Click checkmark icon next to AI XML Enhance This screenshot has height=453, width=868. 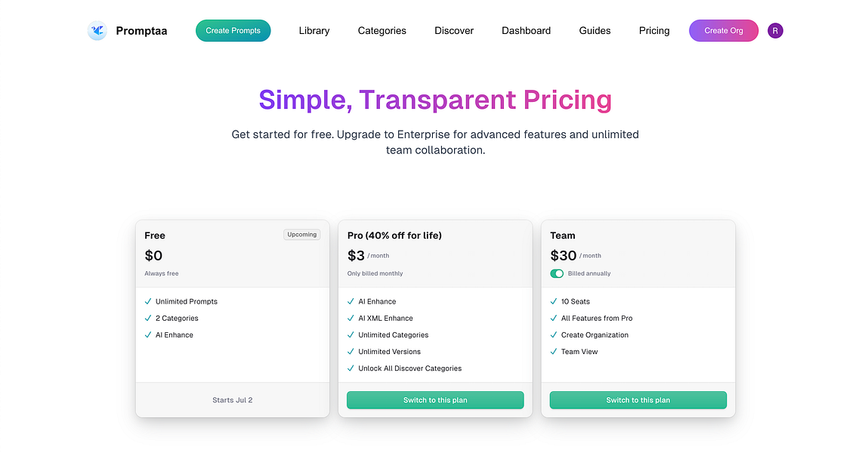click(x=351, y=318)
